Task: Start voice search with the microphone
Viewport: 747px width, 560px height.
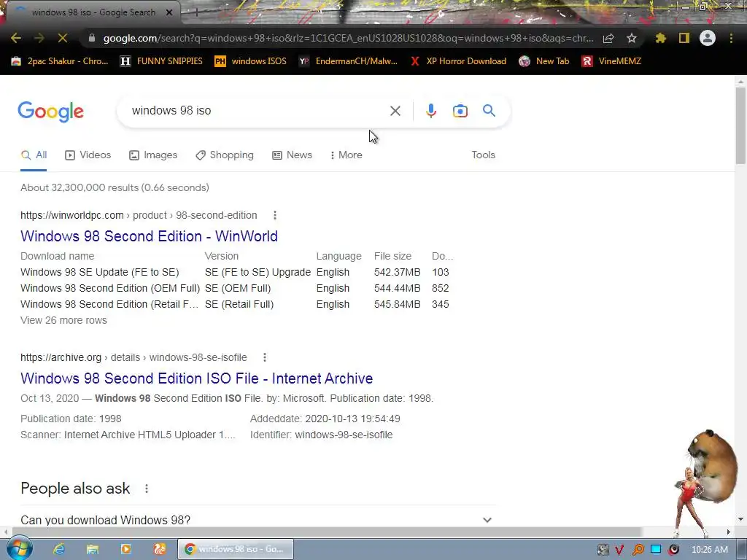Action: tap(430, 111)
